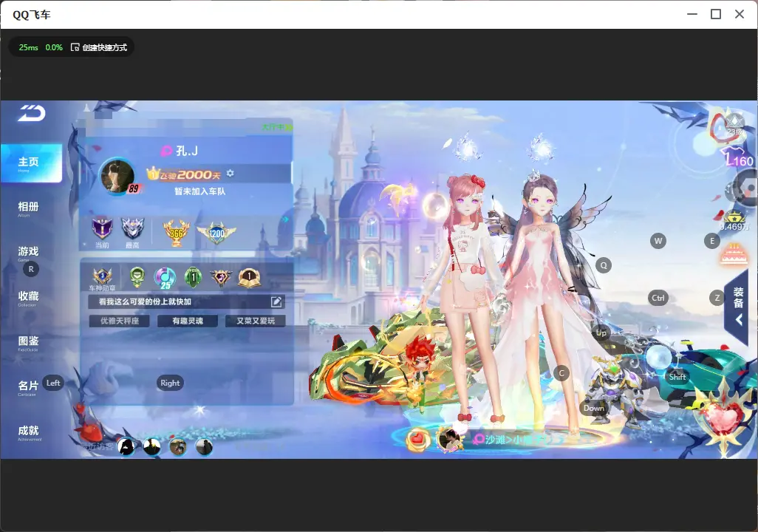Click the partner avatar in the bottom banner

(448, 440)
